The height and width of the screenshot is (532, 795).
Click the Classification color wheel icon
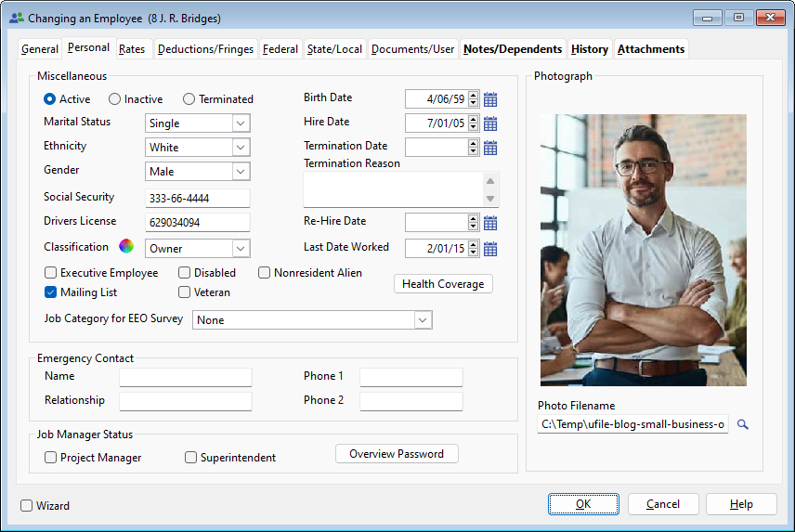126,247
